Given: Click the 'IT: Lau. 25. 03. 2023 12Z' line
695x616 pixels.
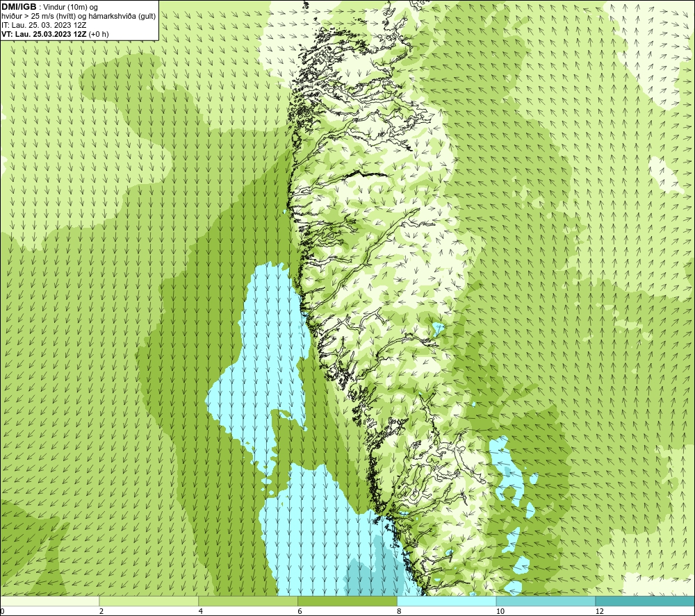Looking at the screenshot, I should point(43,25).
